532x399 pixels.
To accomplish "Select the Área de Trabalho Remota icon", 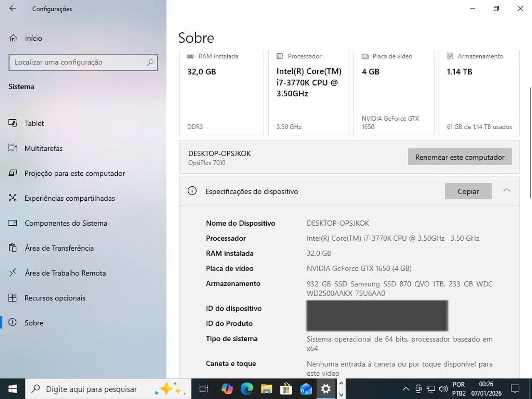I will pyautogui.click(x=13, y=273).
